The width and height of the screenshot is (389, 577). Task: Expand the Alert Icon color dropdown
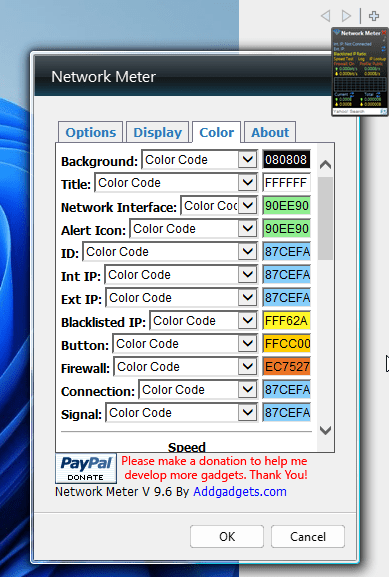(193, 229)
